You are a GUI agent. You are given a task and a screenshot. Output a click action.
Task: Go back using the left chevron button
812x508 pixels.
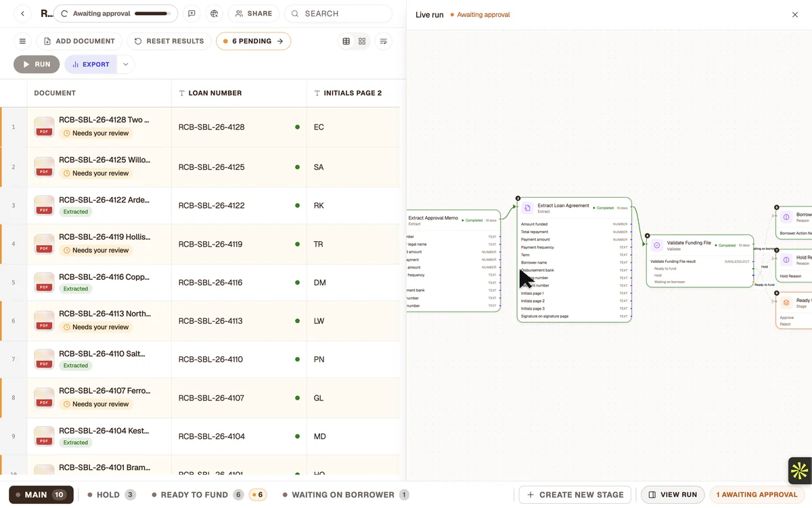pos(22,14)
